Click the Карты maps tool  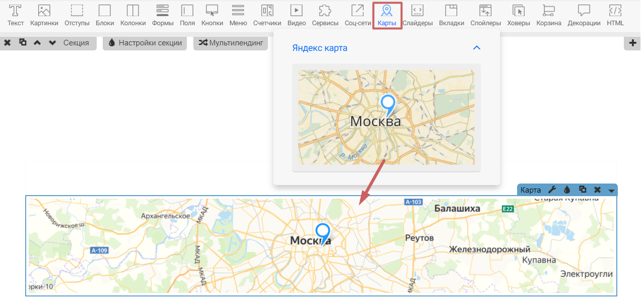pyautogui.click(x=387, y=15)
